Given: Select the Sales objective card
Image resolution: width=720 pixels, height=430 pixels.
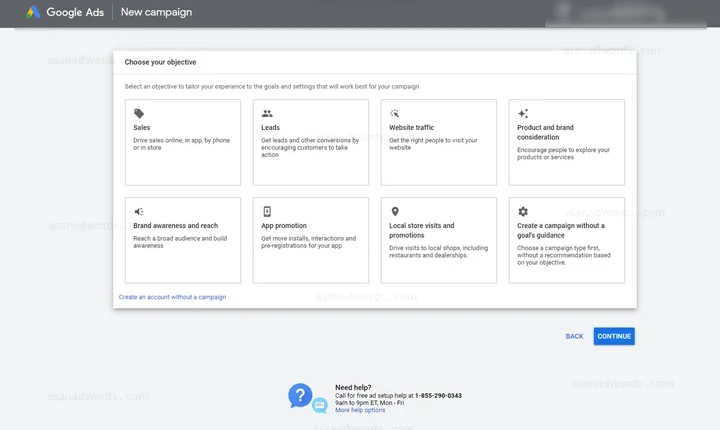Looking at the screenshot, I should (x=183, y=142).
